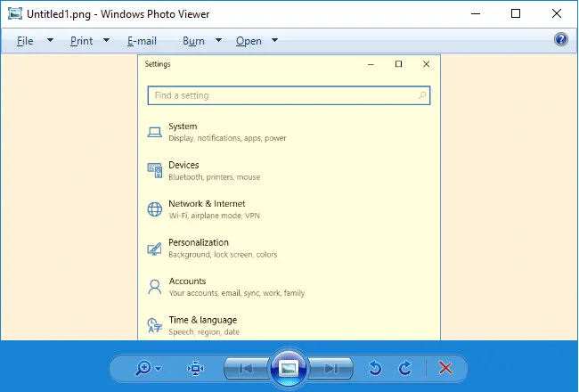Expand the Burn dropdown arrow
This screenshot has height=392, width=579.
pyautogui.click(x=218, y=40)
